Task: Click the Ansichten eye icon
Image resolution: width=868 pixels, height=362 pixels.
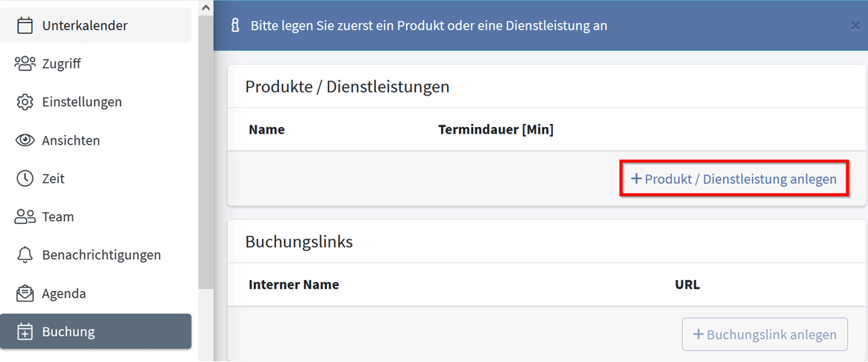Action: pyautogui.click(x=25, y=140)
